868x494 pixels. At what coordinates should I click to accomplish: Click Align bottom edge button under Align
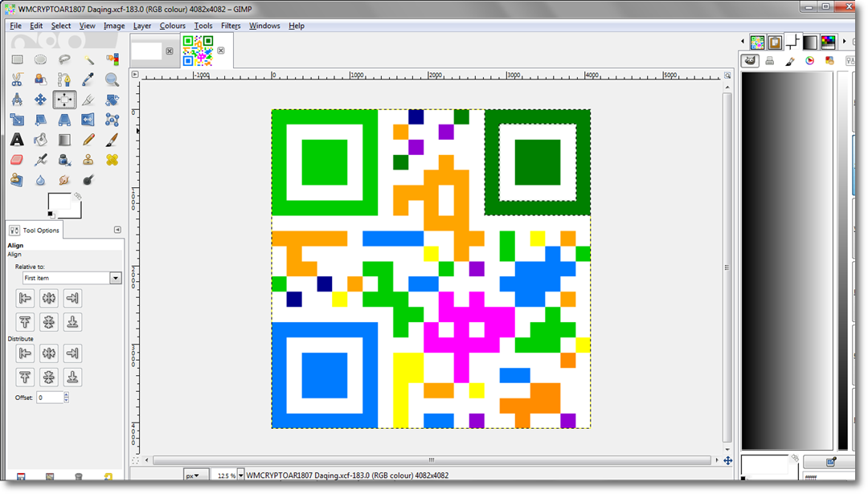pos(72,322)
